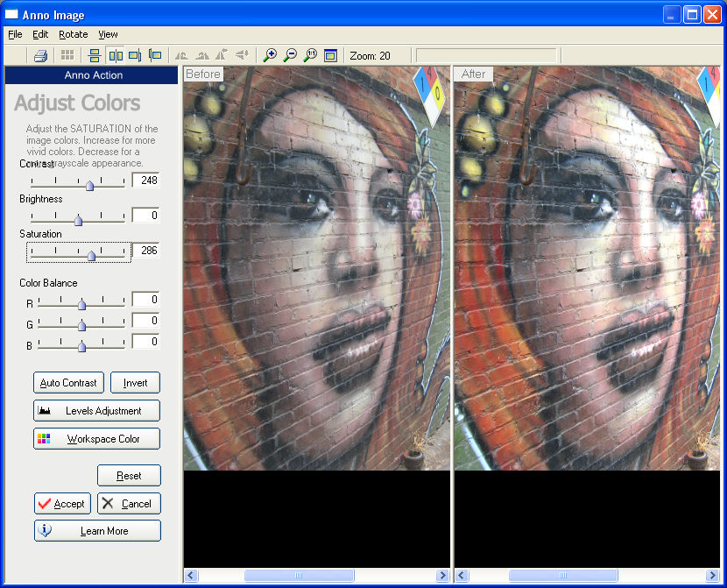Zoom out with the minus magnifier
This screenshot has width=727, height=588.
(290, 56)
